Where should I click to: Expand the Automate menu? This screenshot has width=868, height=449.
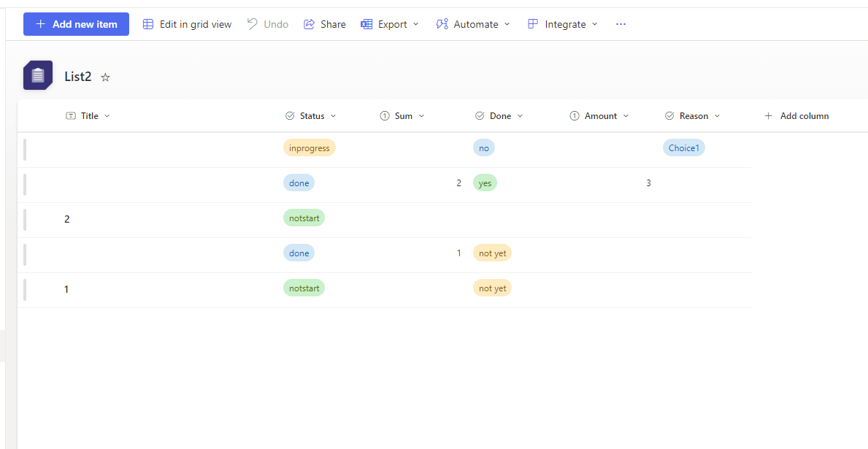pos(473,24)
